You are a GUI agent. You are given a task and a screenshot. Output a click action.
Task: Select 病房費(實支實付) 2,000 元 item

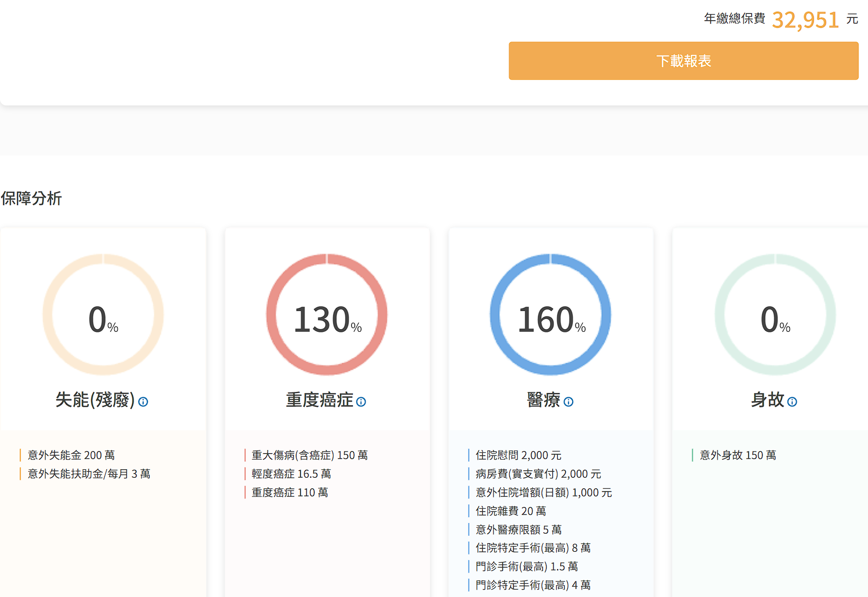(x=539, y=474)
